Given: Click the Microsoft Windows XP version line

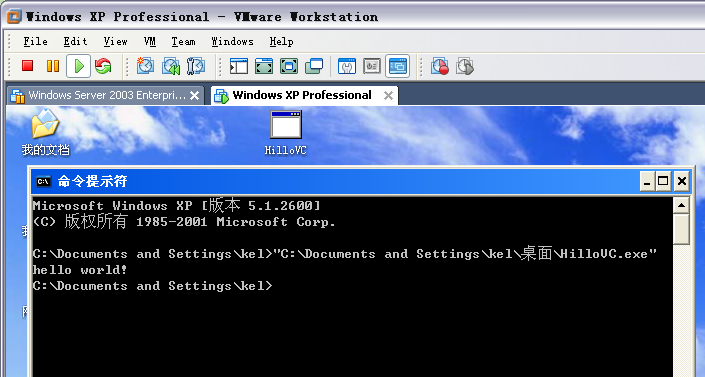Looking at the screenshot, I should point(176,206).
